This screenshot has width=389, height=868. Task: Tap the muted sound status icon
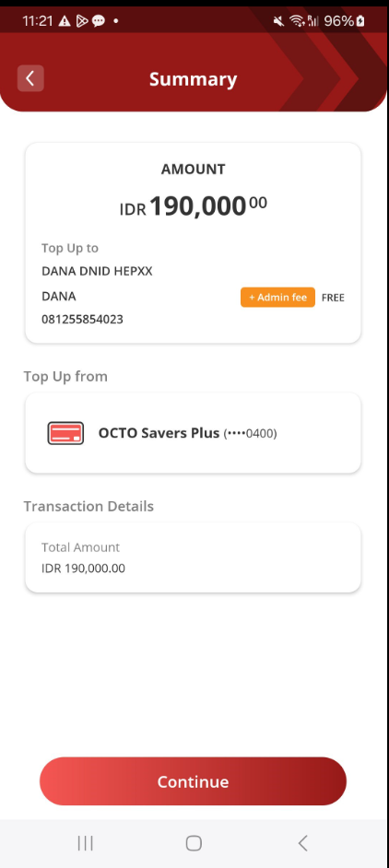tap(278, 21)
